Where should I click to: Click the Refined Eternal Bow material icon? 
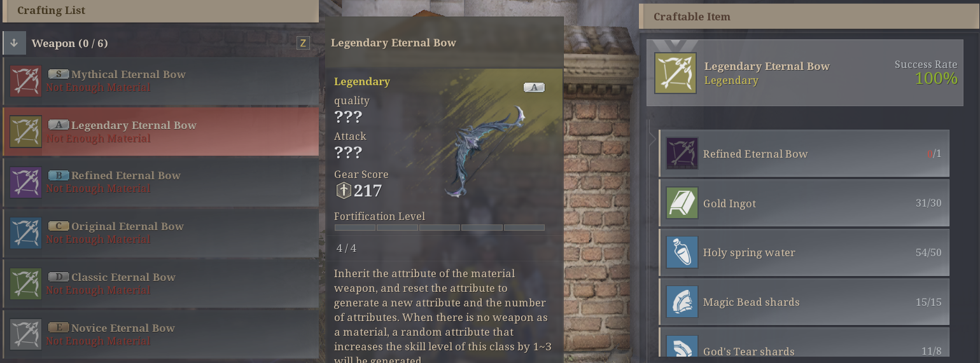[682, 154]
